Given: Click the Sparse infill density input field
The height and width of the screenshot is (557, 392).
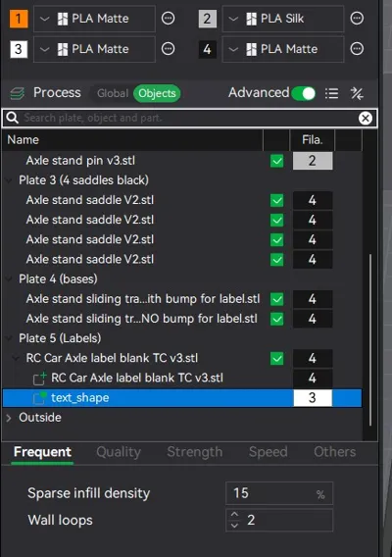Looking at the screenshot, I should click(279, 493).
